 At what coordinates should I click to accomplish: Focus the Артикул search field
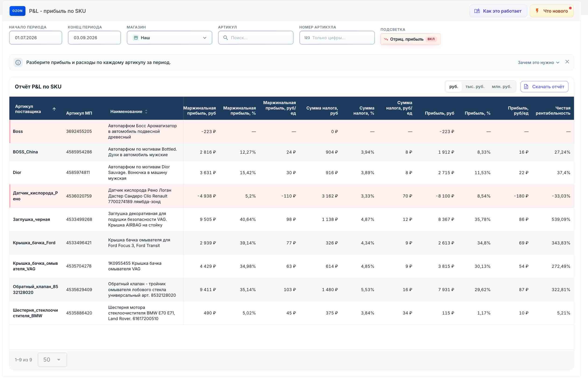tap(255, 38)
